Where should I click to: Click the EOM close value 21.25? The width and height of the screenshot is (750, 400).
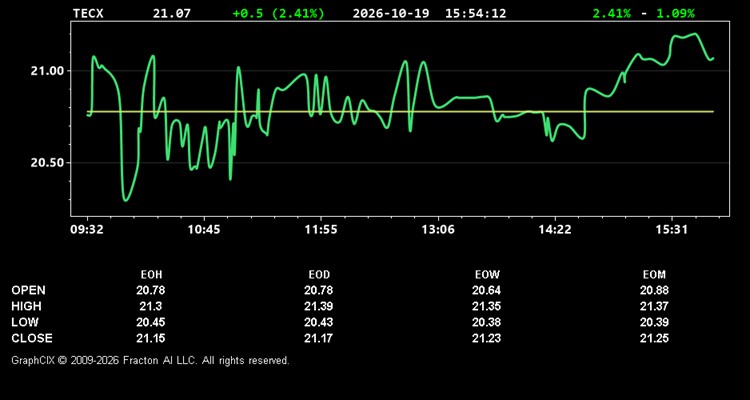[x=654, y=338]
